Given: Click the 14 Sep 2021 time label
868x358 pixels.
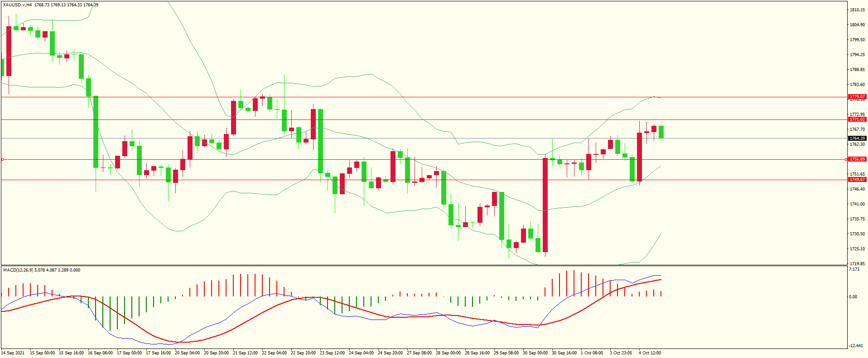Looking at the screenshot, I should tap(13, 353).
